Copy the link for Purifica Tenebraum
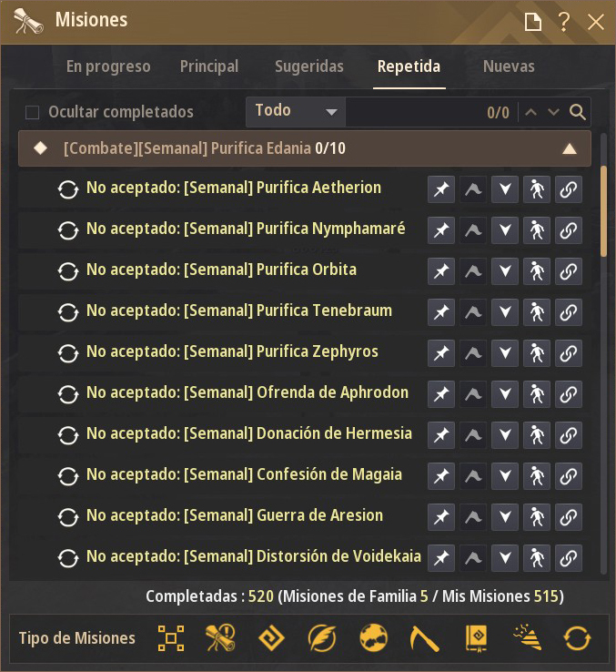Screen dimensions: 616x672 569,312
